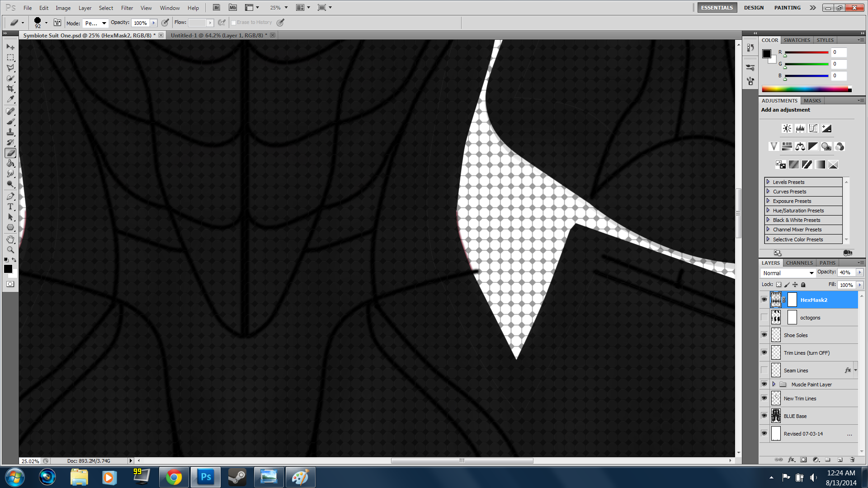Hide the New Trim Lines layer
This screenshot has height=488, width=868.
[764, 398]
